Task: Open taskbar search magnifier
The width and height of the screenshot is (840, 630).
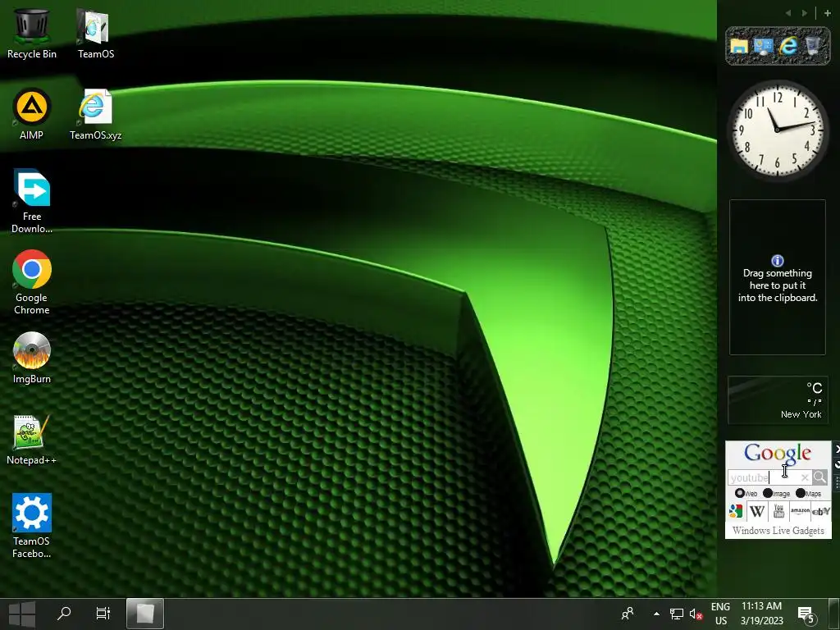Action: pos(64,613)
